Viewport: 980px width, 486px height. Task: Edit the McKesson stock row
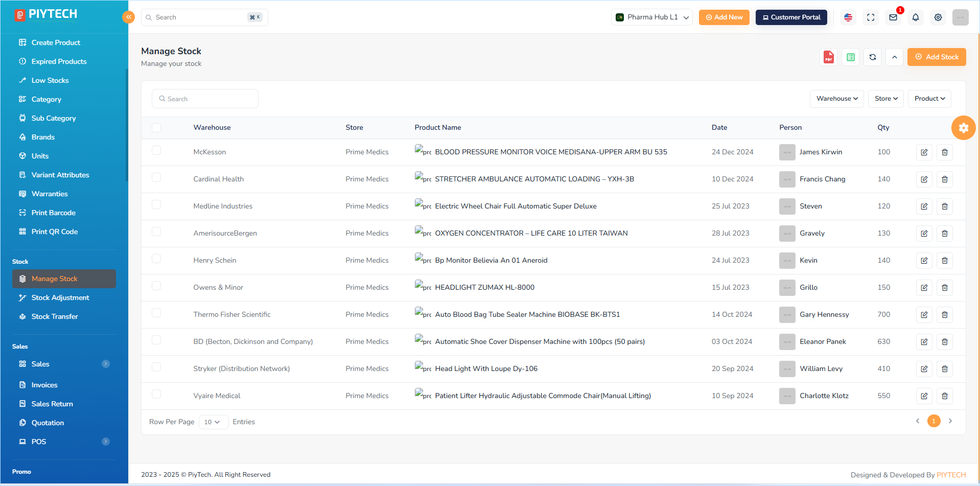coord(924,152)
